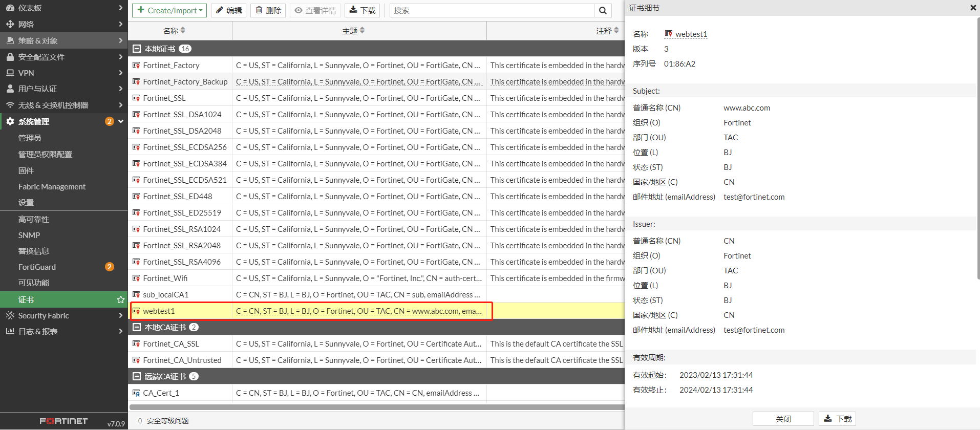Collapse the 本地证书 group
The image size is (980, 430).
point(137,49)
